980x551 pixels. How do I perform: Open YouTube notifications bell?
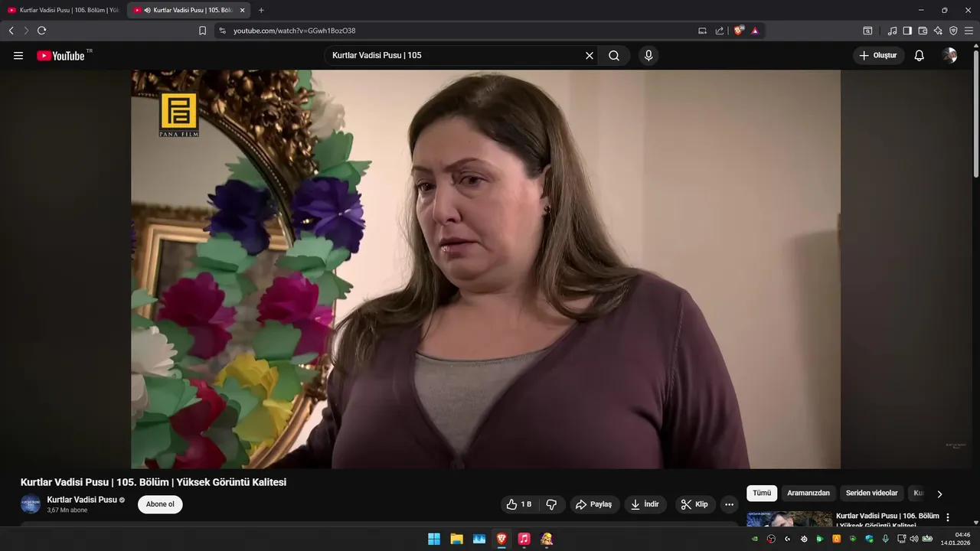[x=920, y=56]
